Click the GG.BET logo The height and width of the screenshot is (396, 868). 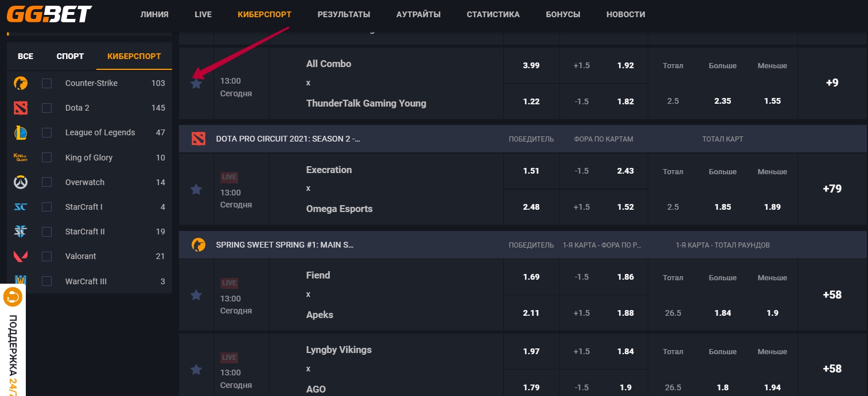click(x=49, y=14)
